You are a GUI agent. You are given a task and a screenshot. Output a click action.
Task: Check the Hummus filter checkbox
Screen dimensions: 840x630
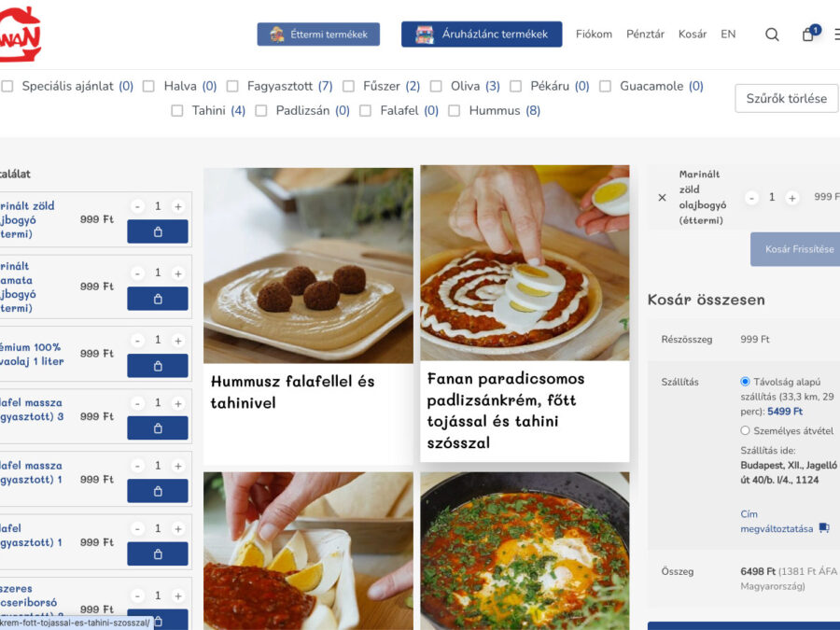point(455,110)
